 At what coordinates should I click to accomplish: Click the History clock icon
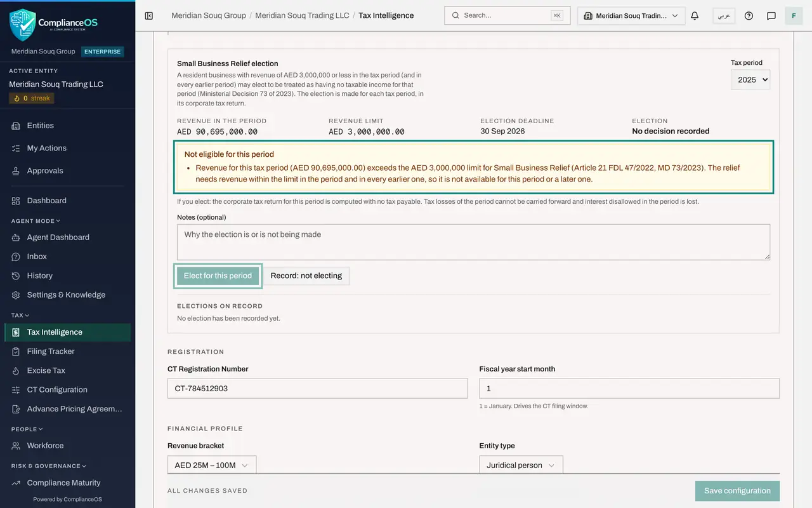16,276
